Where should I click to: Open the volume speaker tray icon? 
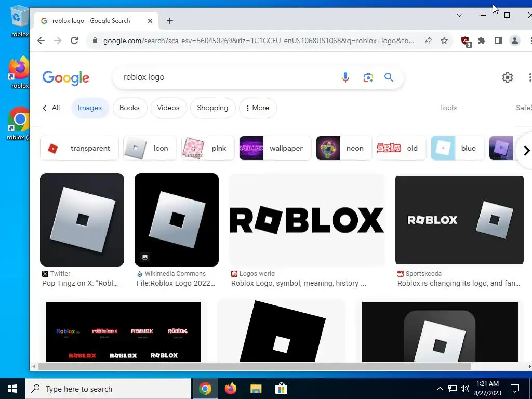(465, 389)
